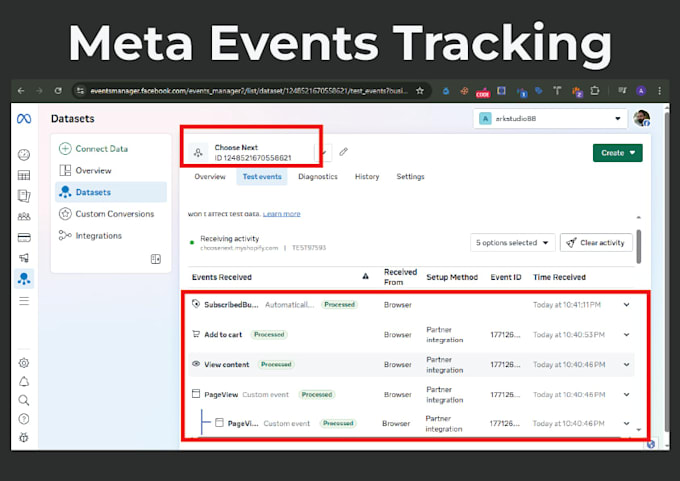Expand the nested PageVi... row chevron
The height and width of the screenshot is (481, 680).
tap(627, 423)
